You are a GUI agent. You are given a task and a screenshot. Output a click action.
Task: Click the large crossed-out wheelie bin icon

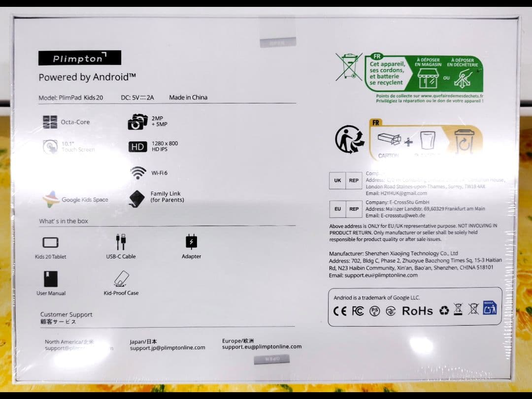[x=349, y=67]
